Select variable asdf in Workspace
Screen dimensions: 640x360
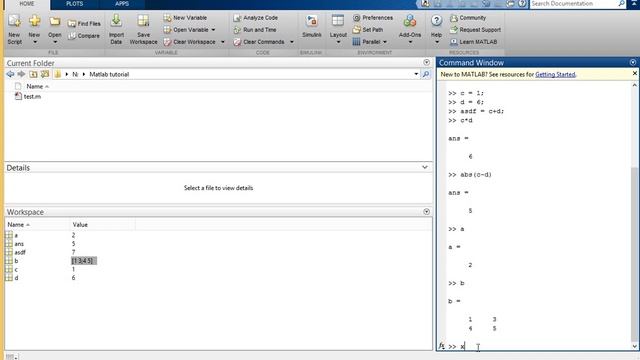(x=20, y=253)
